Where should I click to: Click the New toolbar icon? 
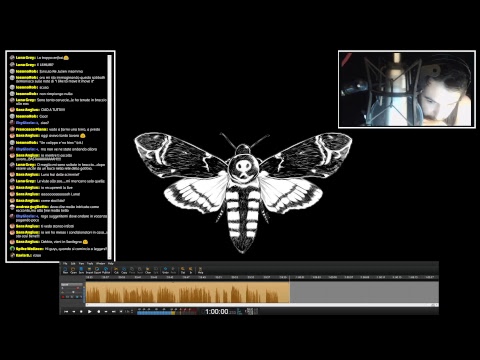(65, 270)
